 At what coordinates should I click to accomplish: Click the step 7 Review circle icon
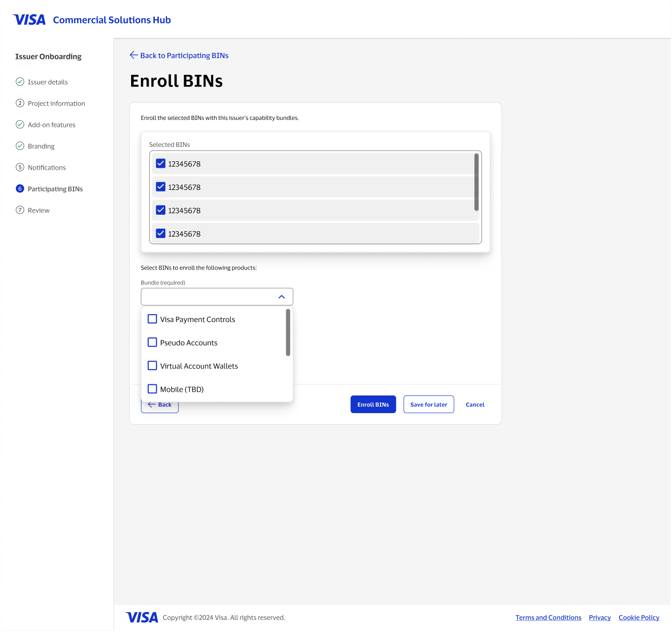(20, 210)
